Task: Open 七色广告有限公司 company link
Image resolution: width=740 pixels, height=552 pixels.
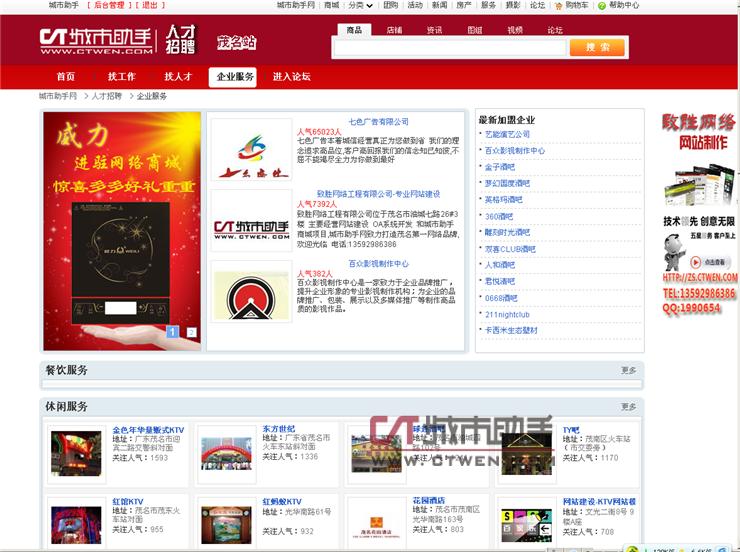Action: click(x=378, y=122)
